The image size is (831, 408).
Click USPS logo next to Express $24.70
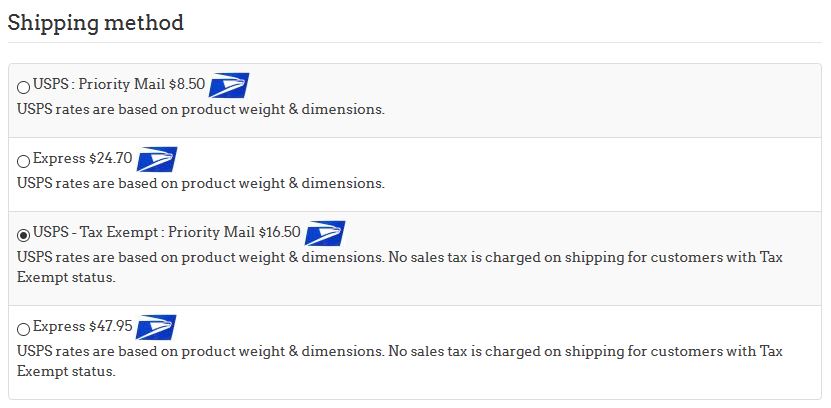pos(156,160)
